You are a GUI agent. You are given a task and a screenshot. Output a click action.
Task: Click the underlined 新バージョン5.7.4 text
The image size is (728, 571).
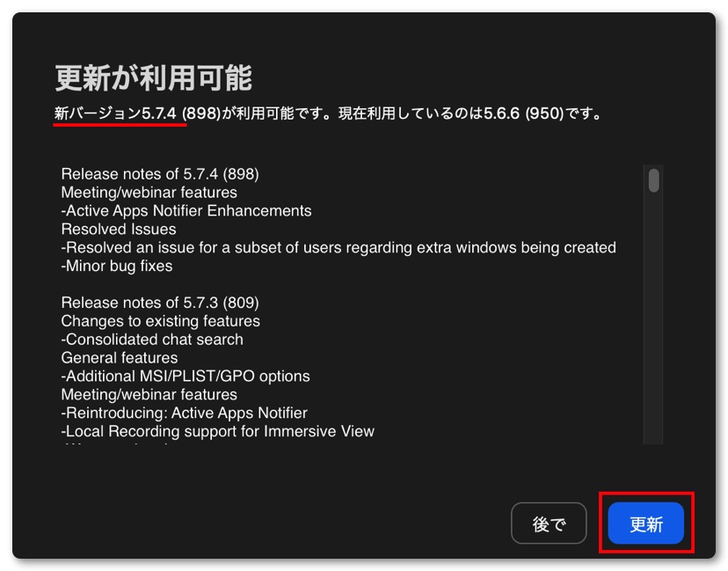(x=115, y=113)
